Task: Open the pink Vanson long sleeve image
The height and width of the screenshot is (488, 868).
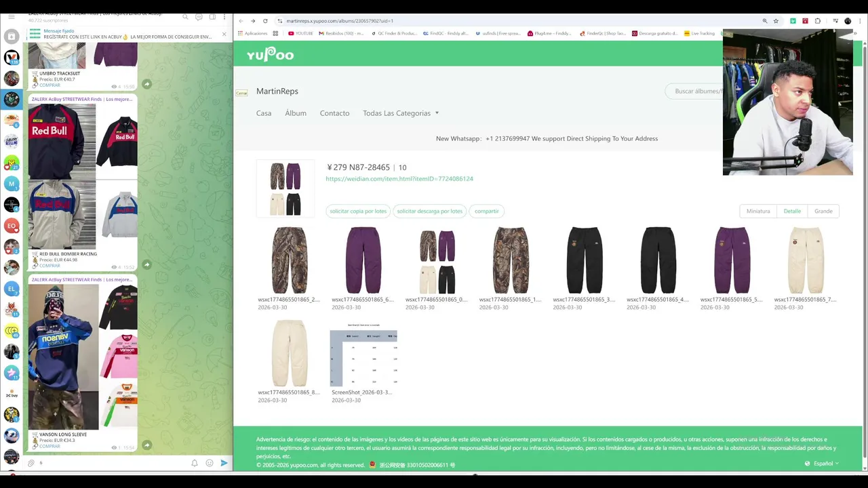Action: (119, 355)
